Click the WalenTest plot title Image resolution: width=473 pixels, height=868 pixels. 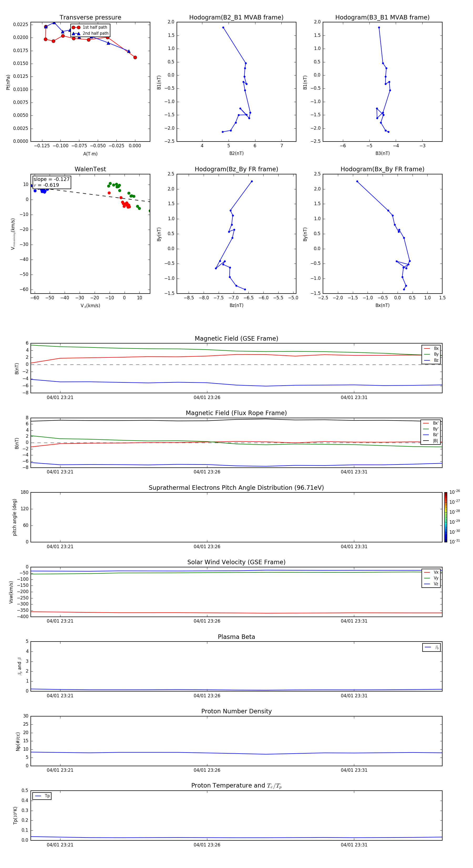coord(90,169)
